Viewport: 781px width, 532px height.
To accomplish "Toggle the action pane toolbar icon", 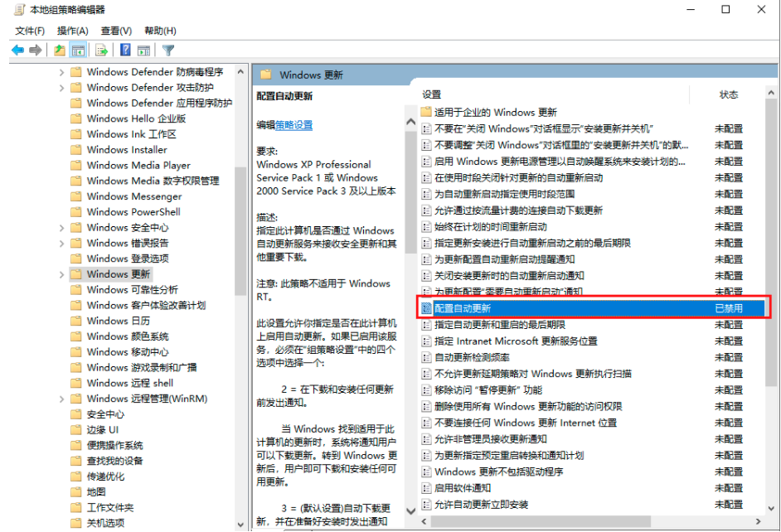I will 144,51.
